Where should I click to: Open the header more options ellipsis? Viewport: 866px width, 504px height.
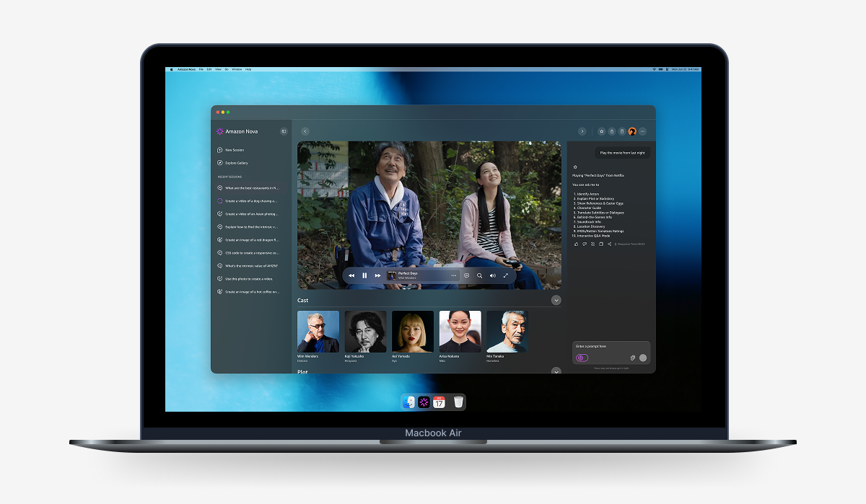pos(642,131)
